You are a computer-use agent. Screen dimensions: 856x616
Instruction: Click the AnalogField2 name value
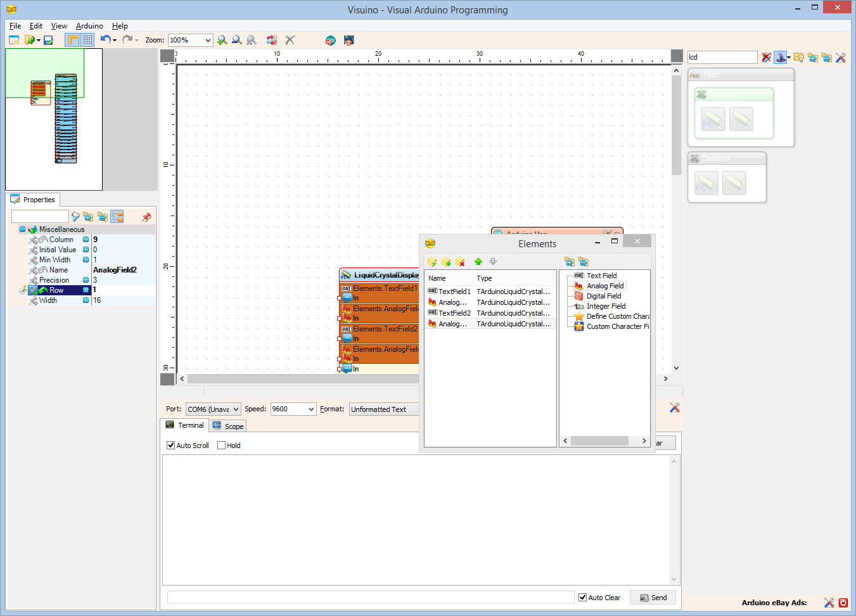click(x=115, y=270)
